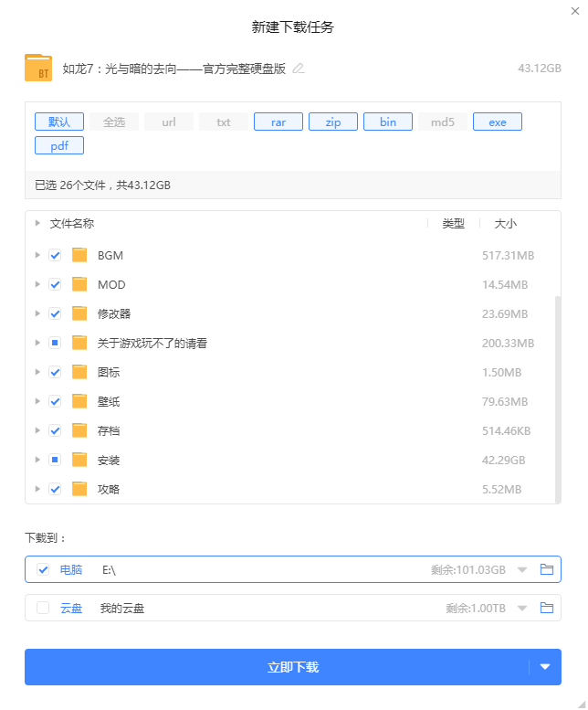Screen dimensions: 588x710
Task: Click the task title 如龙7：光与暗的去向
Action: coord(174,69)
